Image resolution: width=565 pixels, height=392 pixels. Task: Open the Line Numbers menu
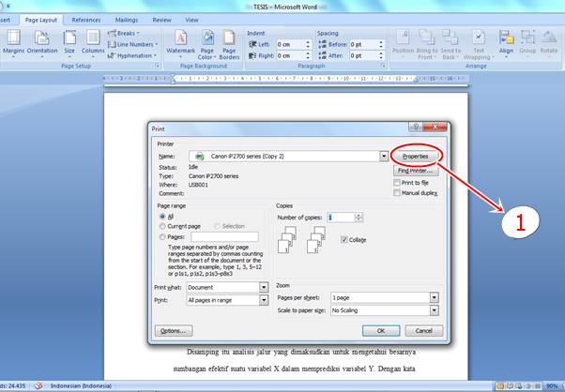click(132, 44)
